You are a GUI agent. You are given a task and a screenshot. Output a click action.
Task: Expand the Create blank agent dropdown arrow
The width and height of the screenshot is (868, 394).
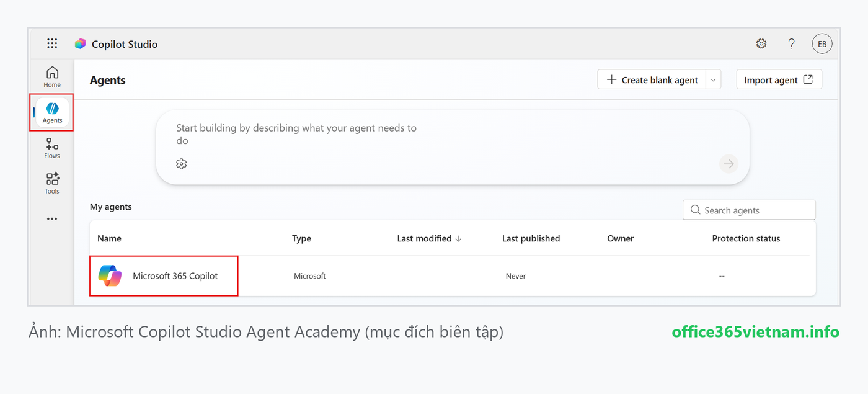(x=713, y=79)
